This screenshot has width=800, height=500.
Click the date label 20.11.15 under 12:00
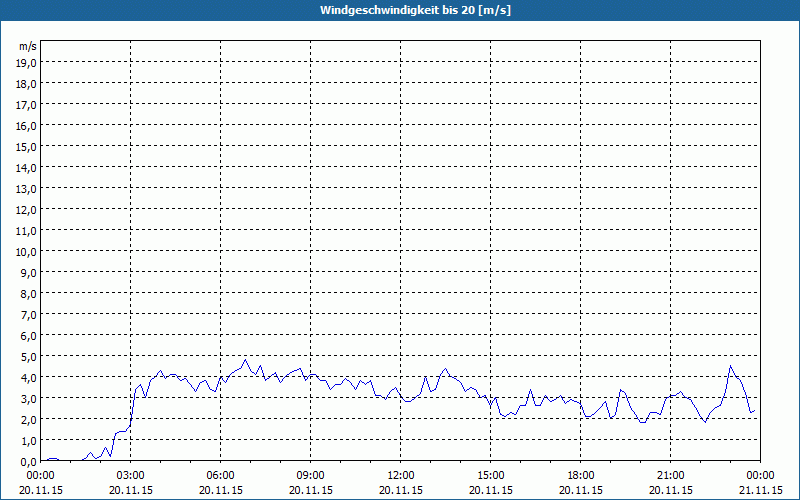(401, 490)
